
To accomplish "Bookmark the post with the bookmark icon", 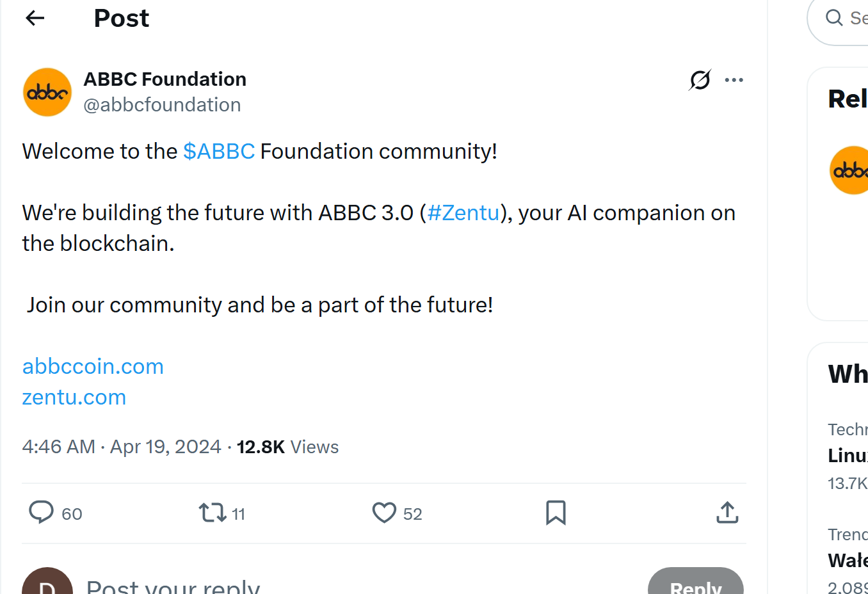I will tap(556, 513).
